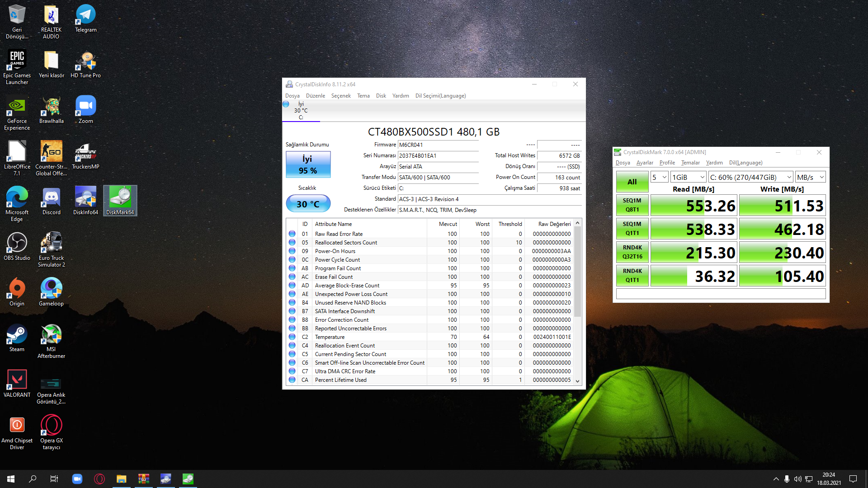This screenshot has height=488, width=868.
Task: Open test count dropdown showing 5
Action: 660,177
